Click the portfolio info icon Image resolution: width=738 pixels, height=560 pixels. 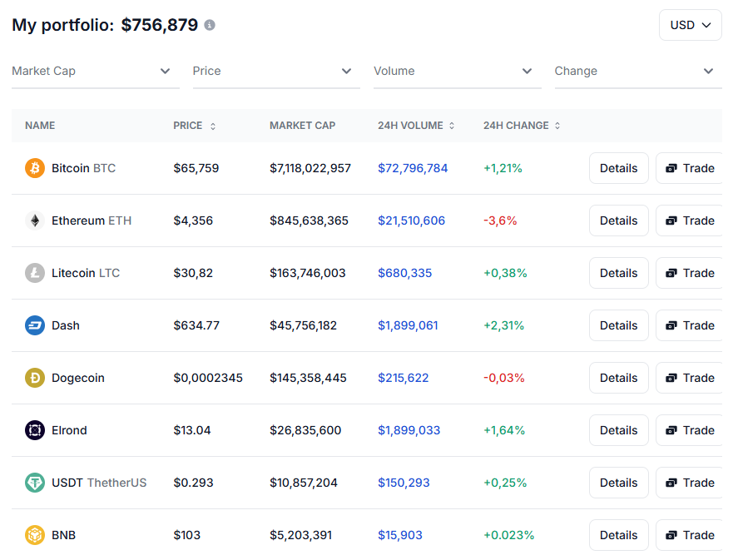pos(210,25)
